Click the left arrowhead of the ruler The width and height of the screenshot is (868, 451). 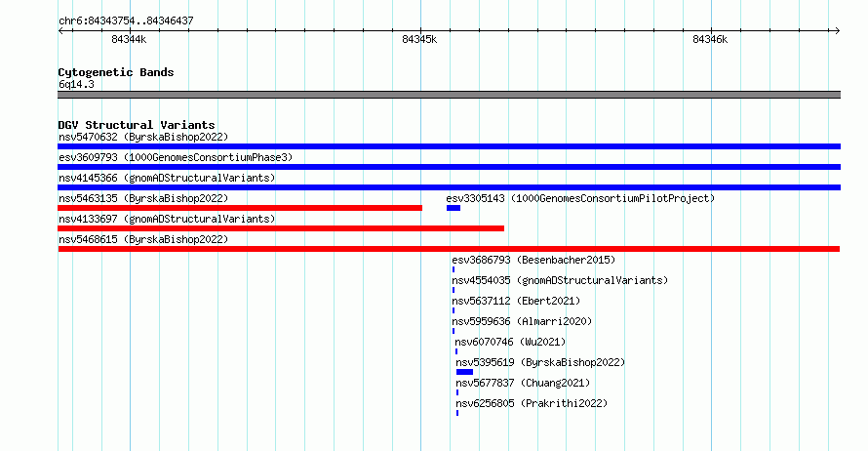click(60, 31)
